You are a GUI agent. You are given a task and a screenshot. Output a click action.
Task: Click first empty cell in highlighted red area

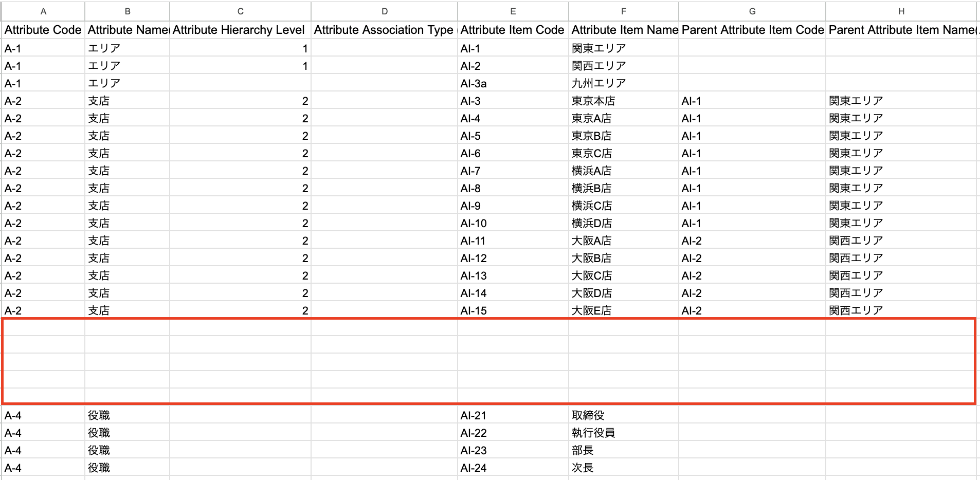point(44,328)
